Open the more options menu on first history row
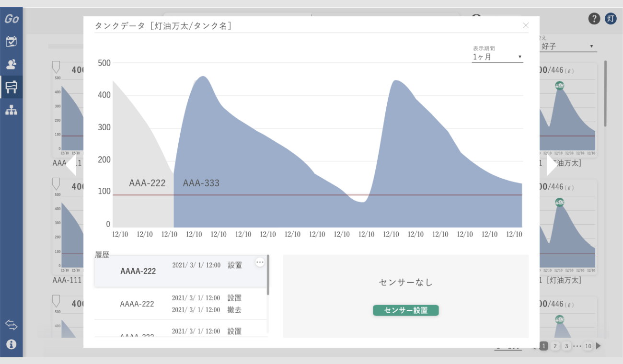The width and height of the screenshot is (623, 364). pos(260,262)
